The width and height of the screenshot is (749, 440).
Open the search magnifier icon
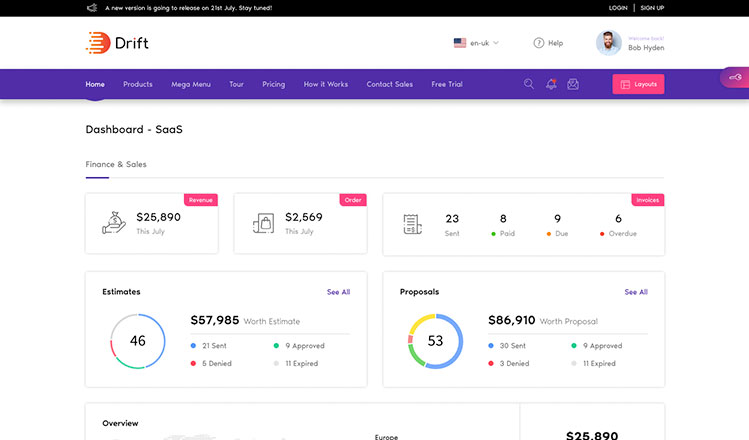point(529,84)
